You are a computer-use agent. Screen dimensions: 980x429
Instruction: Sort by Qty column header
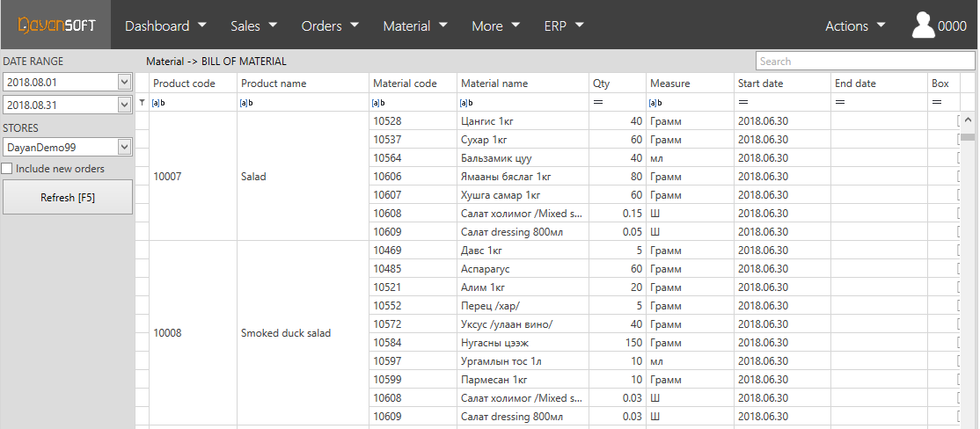point(618,83)
